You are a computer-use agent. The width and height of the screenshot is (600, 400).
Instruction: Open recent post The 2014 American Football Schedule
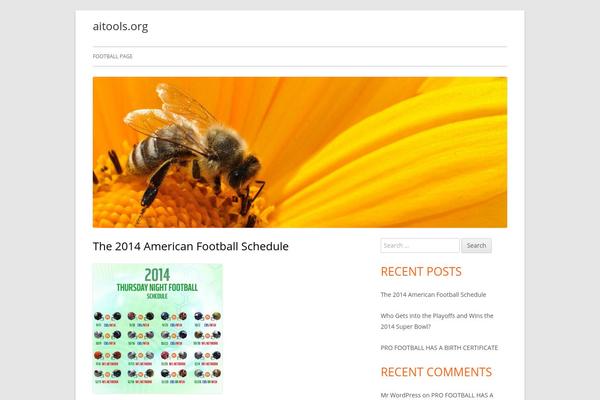pos(433,294)
